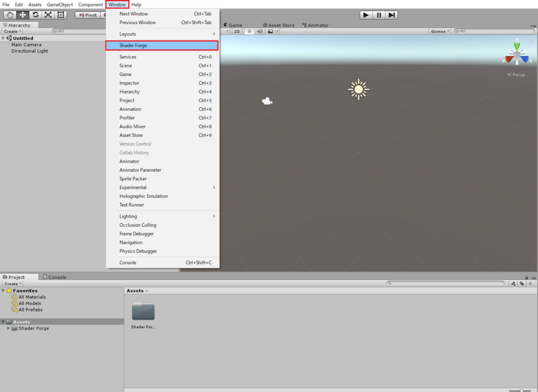Click the Project panel search field
The width and height of the screenshot is (538, 392).
(446, 283)
